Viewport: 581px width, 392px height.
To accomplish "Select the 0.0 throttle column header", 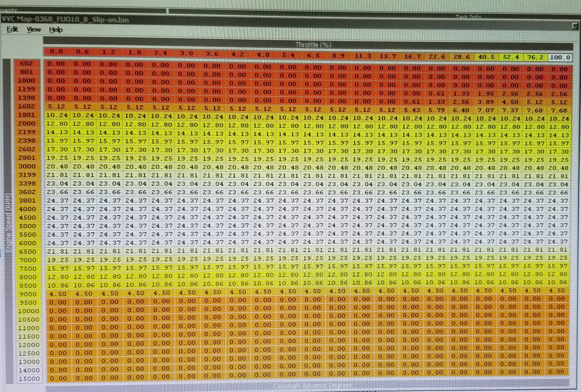I will pos(56,53).
